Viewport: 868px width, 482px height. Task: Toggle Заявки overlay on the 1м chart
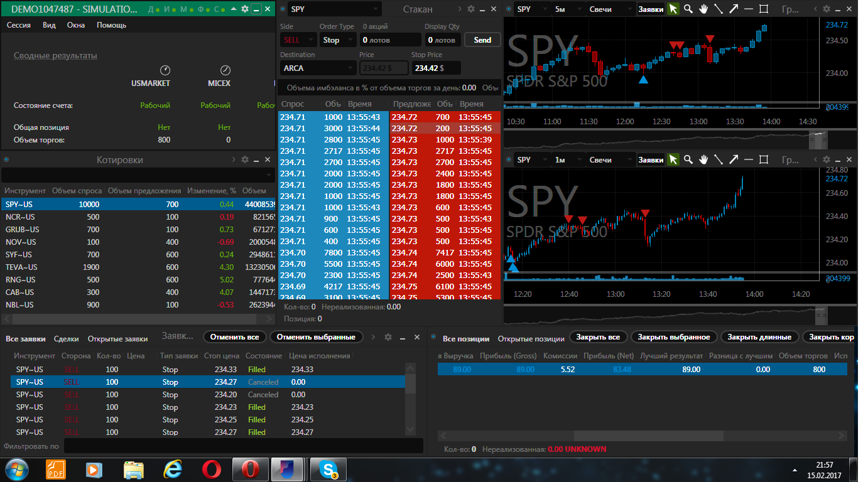651,160
